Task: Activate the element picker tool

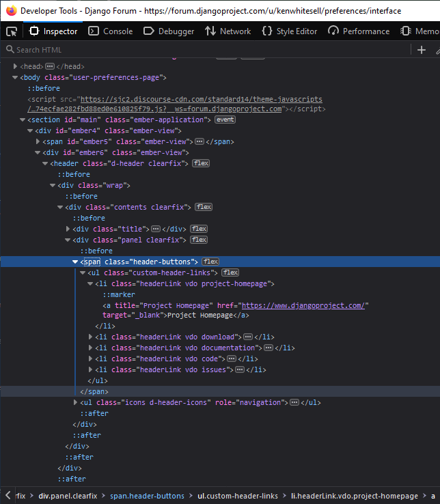Action: [12, 31]
